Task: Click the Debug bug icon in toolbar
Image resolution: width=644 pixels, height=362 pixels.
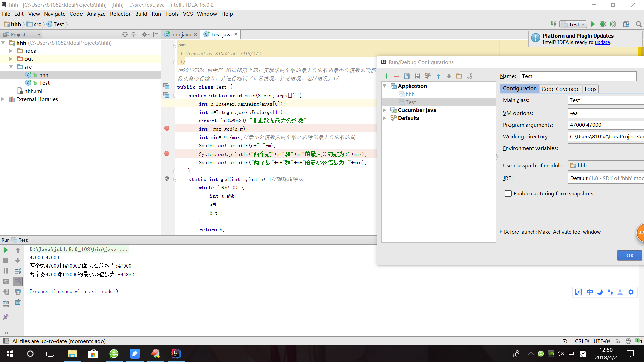Action: coord(603,24)
